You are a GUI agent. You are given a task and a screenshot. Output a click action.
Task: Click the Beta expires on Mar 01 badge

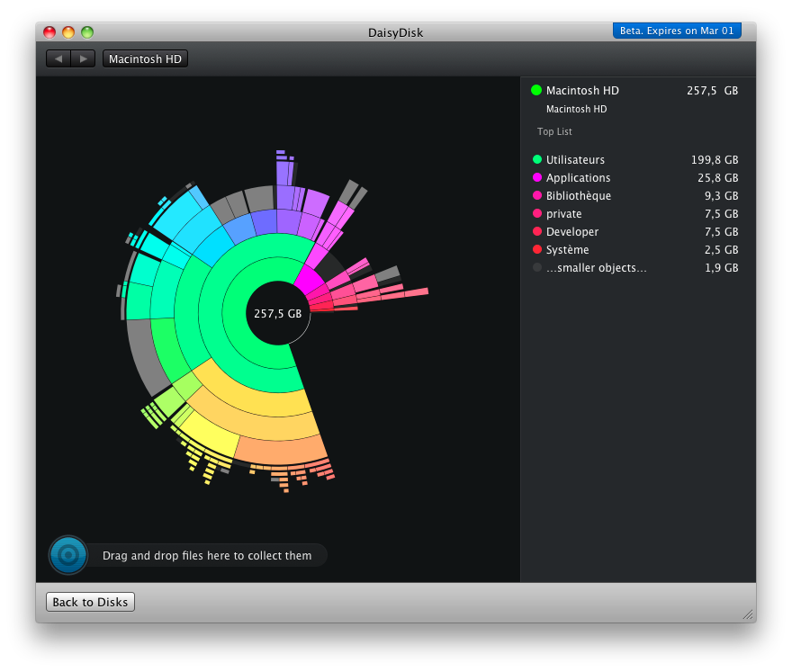coord(677,31)
